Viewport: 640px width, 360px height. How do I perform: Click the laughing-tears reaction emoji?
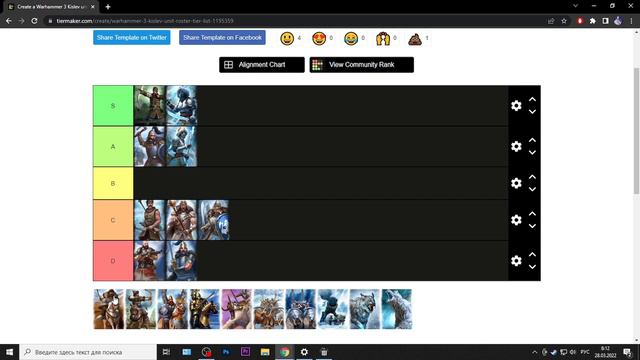tap(351, 38)
